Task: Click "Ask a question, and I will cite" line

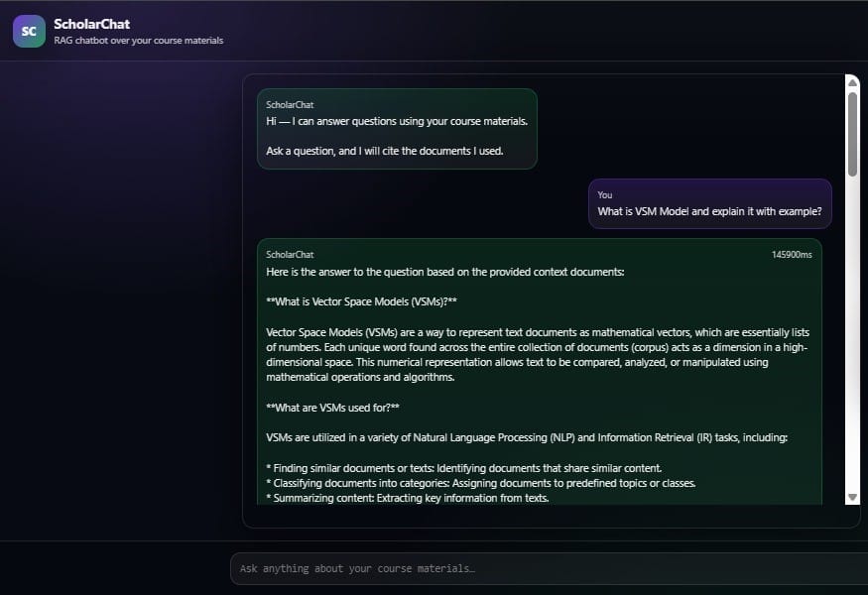Action: (x=384, y=151)
